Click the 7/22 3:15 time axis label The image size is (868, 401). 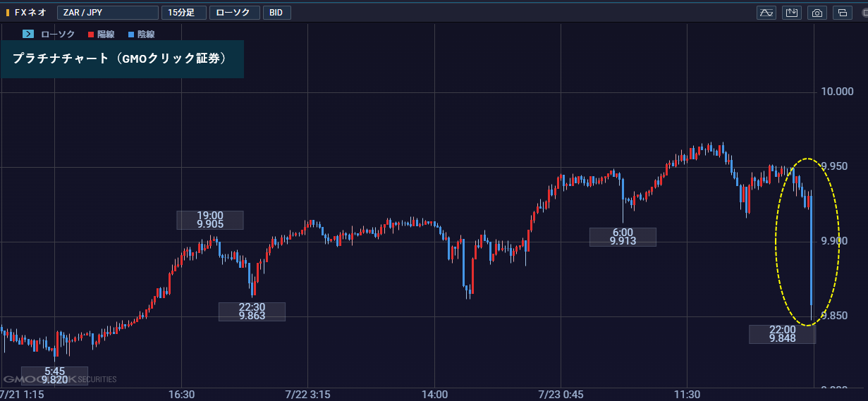pyautogui.click(x=308, y=395)
